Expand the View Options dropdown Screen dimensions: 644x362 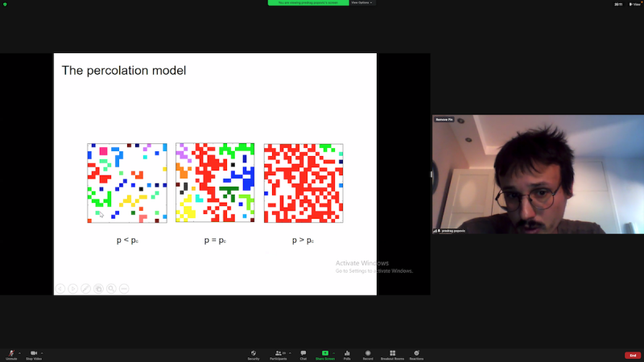(x=361, y=2)
